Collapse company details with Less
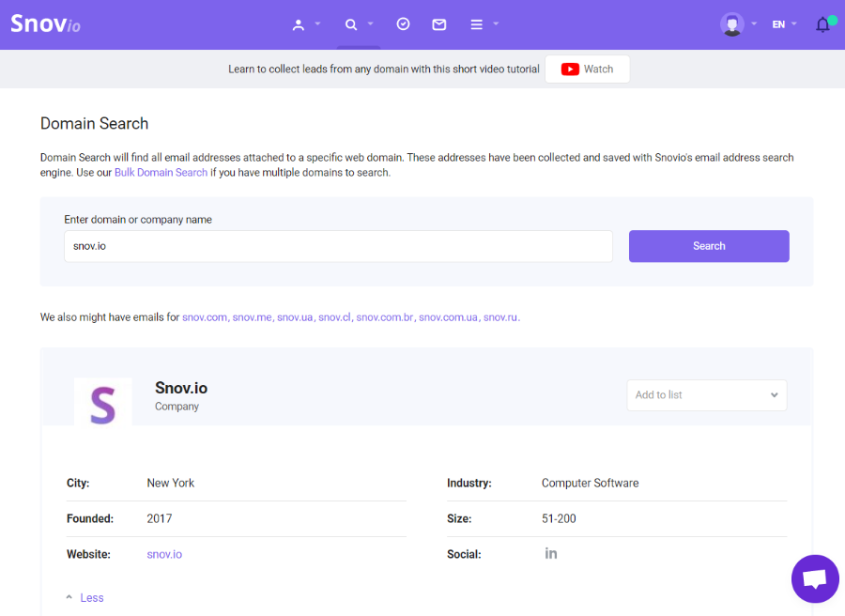The height and width of the screenshot is (616, 845). [85, 597]
